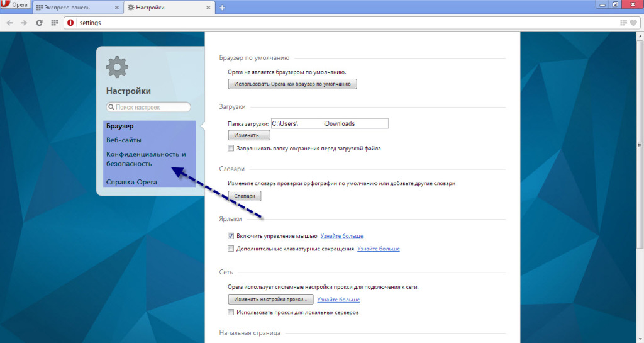Click the Настройки heading text

128,91
